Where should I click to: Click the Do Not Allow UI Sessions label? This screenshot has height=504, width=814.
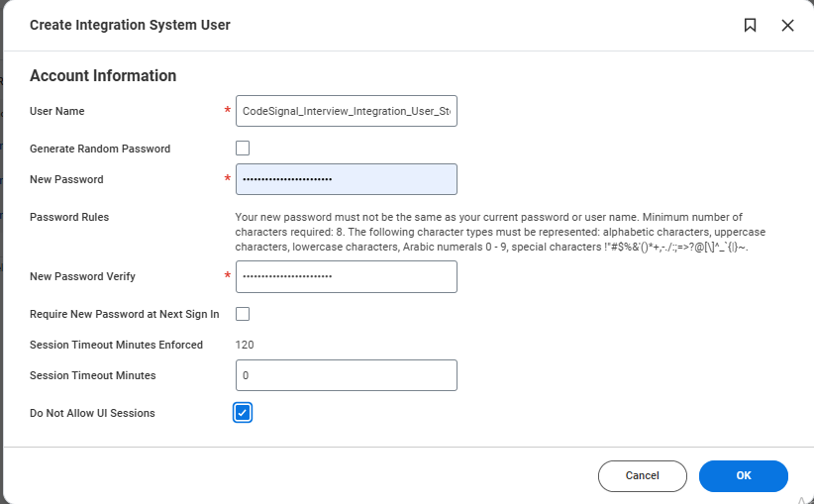[x=92, y=413]
